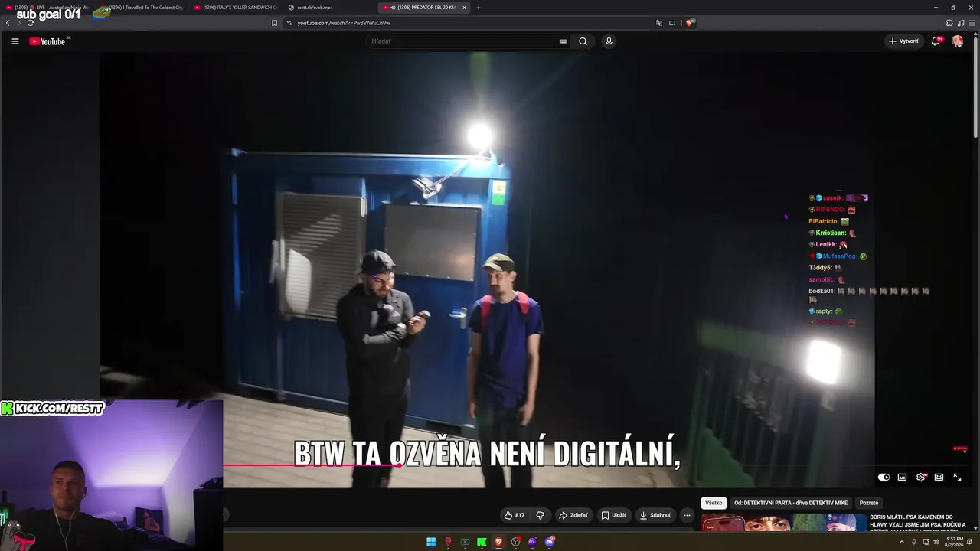This screenshot has width=980, height=551.
Task: Filter by 'Od: DETEKTIVNÍ PARTA' chip
Action: [x=791, y=503]
